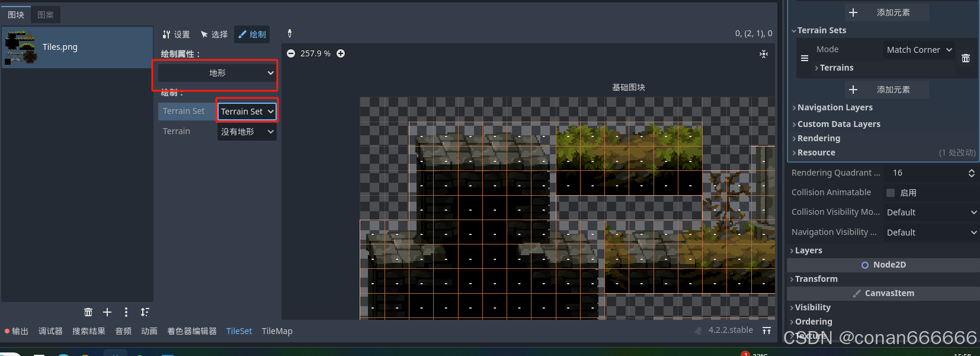Switch to the 图块 tab
The width and height of the screenshot is (980, 356).
coord(16,15)
